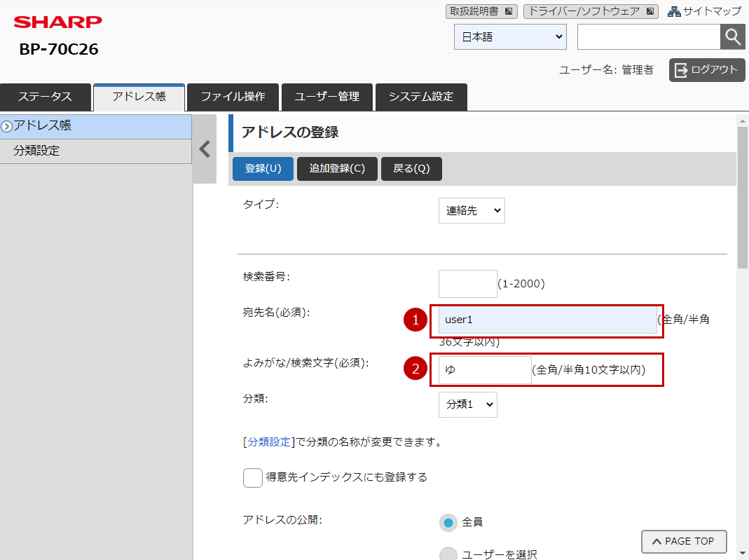
Task: Click the vertical scrollbar thumb
Action: tap(742, 198)
